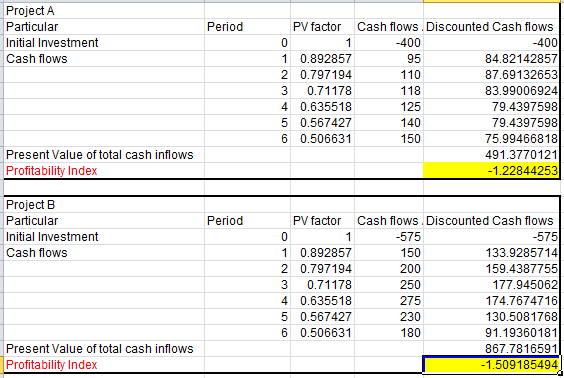Image resolution: width=564 pixels, height=378 pixels.
Task: Click 79.4397598 in Project A period 5 row
Action: [x=491, y=123]
